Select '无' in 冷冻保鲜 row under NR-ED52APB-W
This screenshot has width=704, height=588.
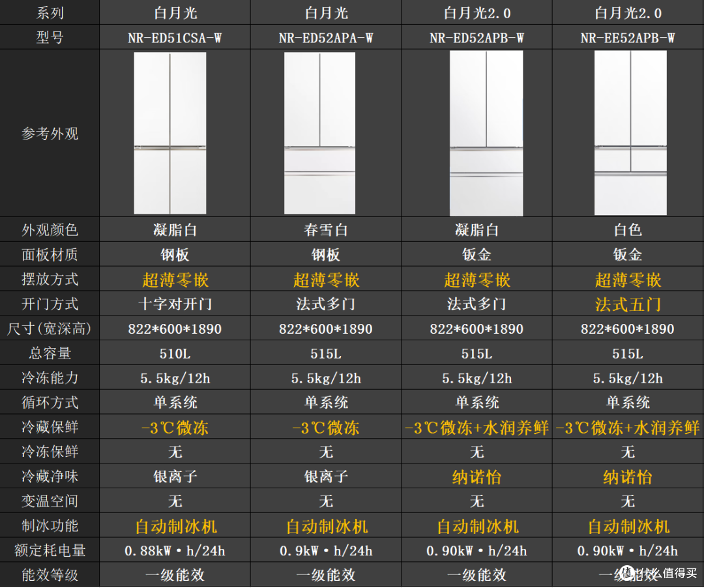pos(477,452)
